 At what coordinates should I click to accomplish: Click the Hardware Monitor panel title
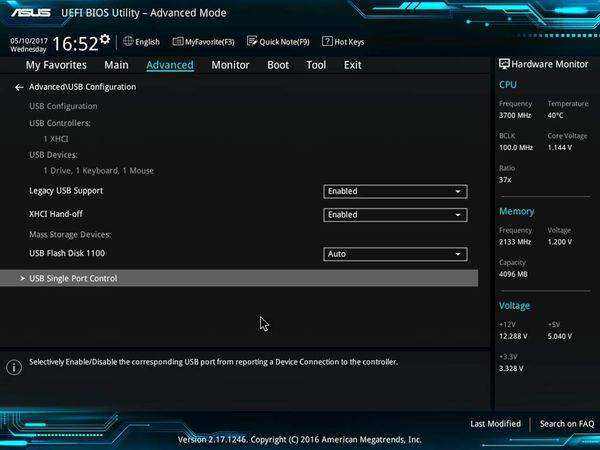point(549,64)
